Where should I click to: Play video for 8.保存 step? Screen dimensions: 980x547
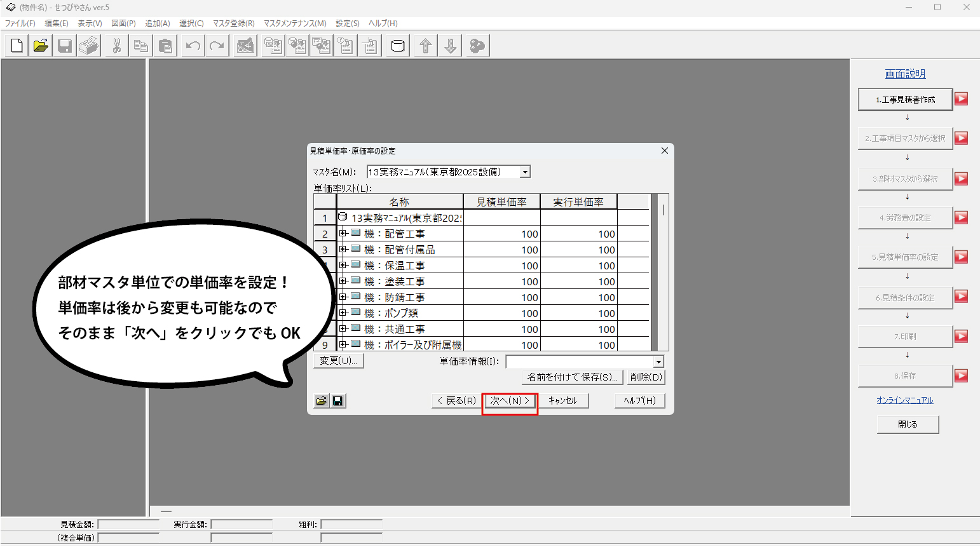tap(961, 375)
